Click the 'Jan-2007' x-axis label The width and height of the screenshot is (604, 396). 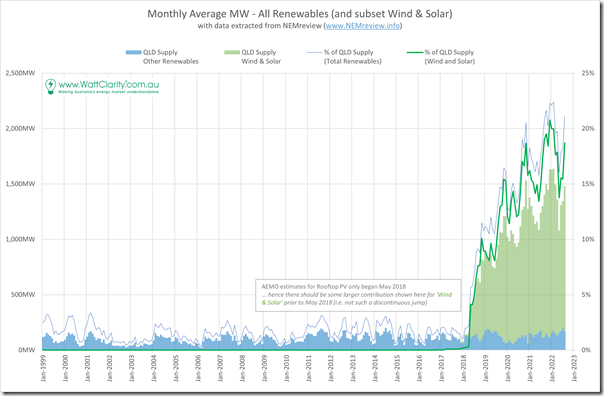click(x=220, y=368)
